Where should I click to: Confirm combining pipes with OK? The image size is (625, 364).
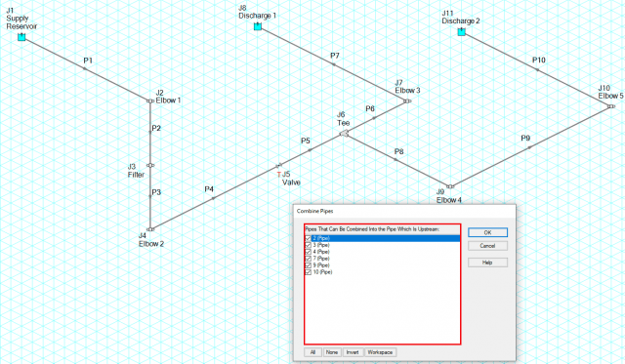(487, 232)
